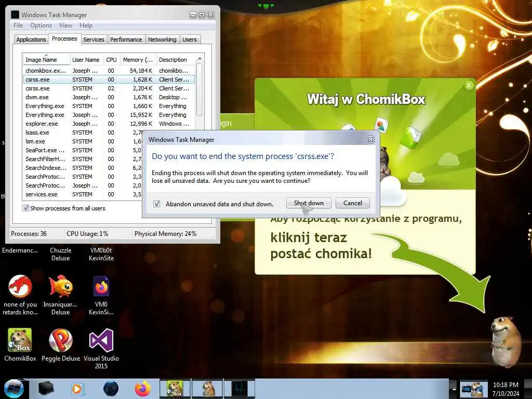Open the media player taskbar icon
The image size is (532, 399).
[77, 389]
